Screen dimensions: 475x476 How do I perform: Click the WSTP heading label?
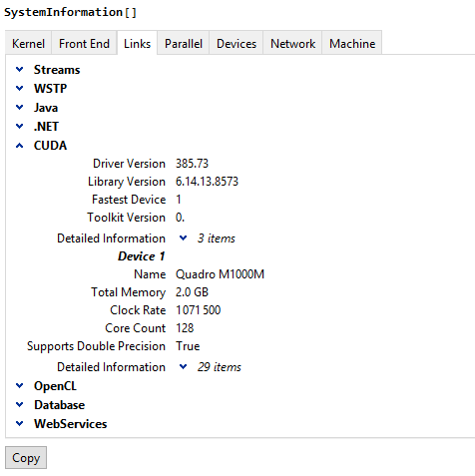50,89
